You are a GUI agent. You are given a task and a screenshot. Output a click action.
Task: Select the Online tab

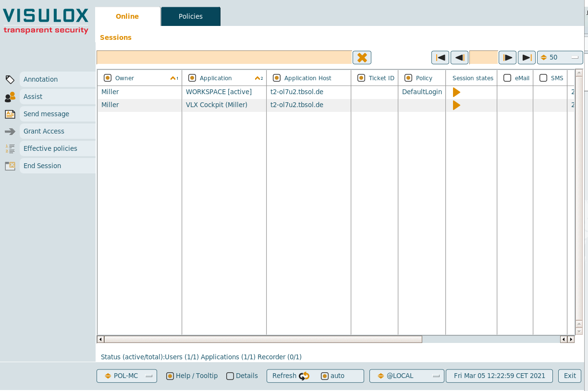click(x=127, y=16)
